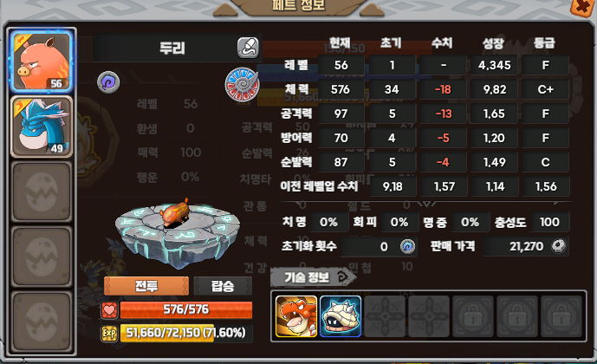Click the purple swirl icon under pet name
This screenshot has height=364, width=597.
[108, 82]
